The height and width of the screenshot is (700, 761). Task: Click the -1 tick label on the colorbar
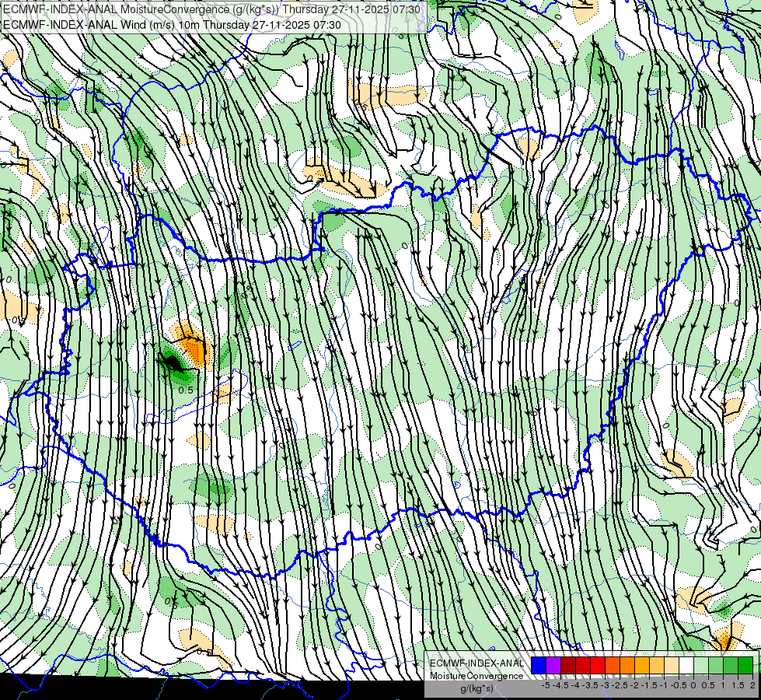(x=664, y=685)
